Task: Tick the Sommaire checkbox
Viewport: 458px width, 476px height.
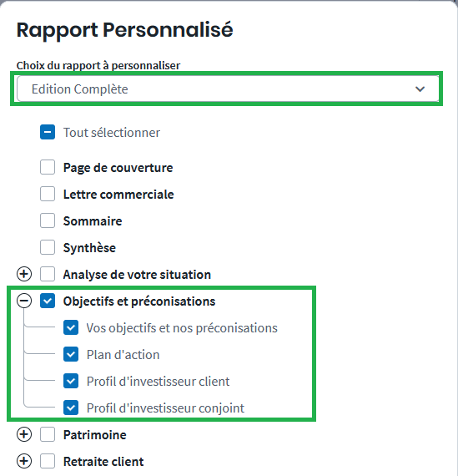Action: [x=48, y=220]
